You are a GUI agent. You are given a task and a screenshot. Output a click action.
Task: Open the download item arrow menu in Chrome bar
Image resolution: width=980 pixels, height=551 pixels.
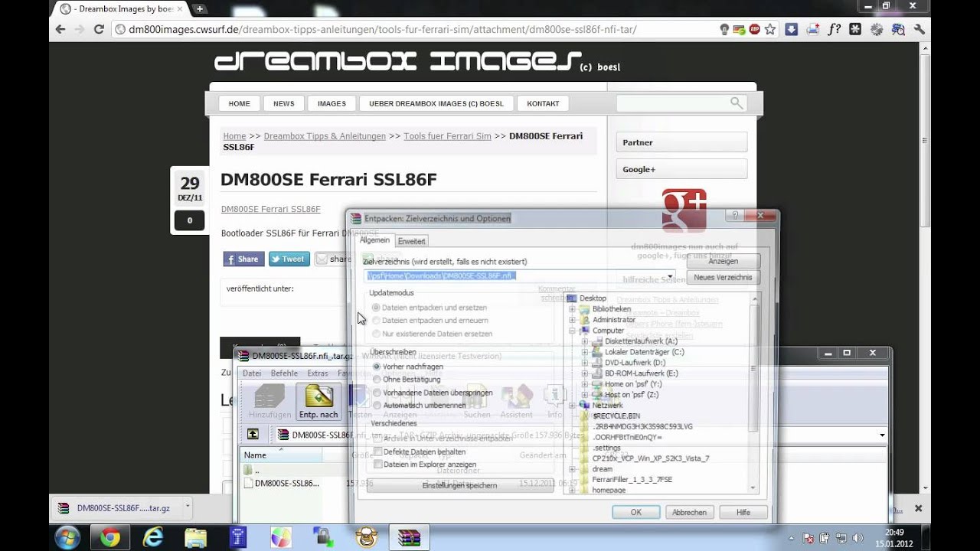click(x=188, y=507)
